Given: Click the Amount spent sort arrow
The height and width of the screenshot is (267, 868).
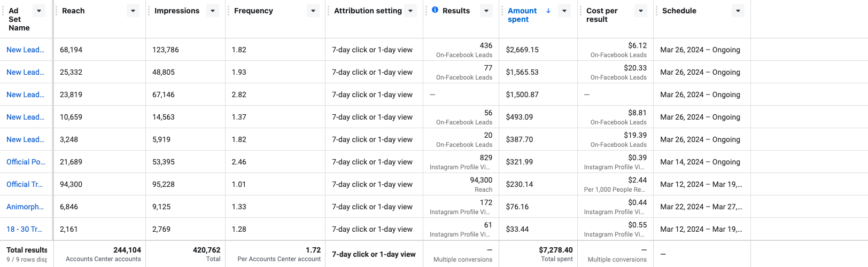Looking at the screenshot, I should [548, 11].
